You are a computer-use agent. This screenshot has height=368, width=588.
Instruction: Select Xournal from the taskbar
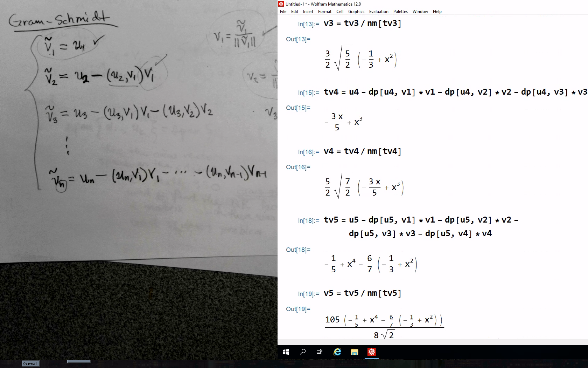click(30, 364)
